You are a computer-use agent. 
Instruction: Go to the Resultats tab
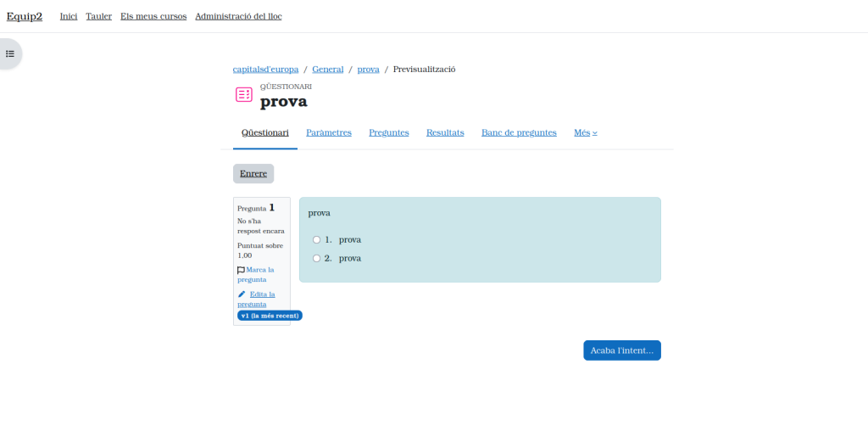pos(445,132)
